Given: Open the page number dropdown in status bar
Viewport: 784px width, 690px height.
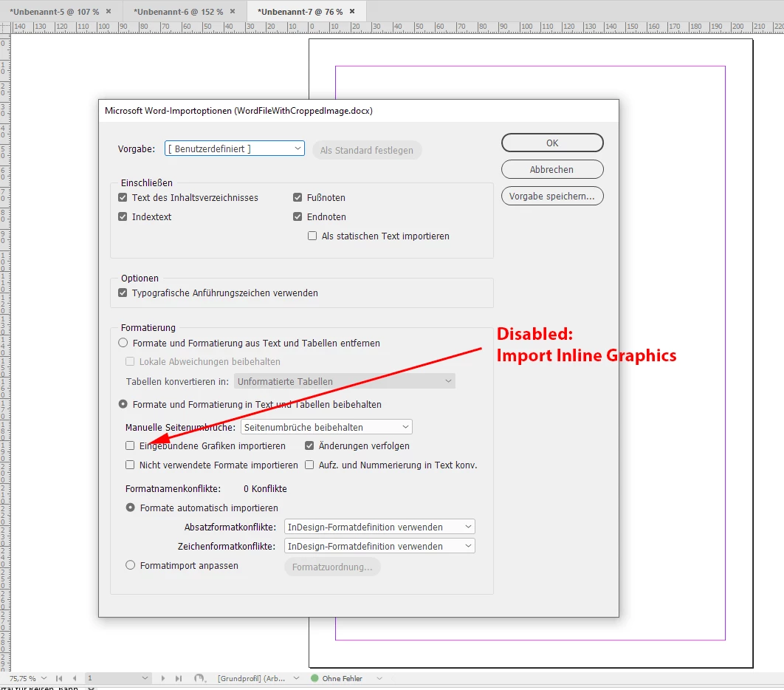Looking at the screenshot, I should [x=145, y=678].
